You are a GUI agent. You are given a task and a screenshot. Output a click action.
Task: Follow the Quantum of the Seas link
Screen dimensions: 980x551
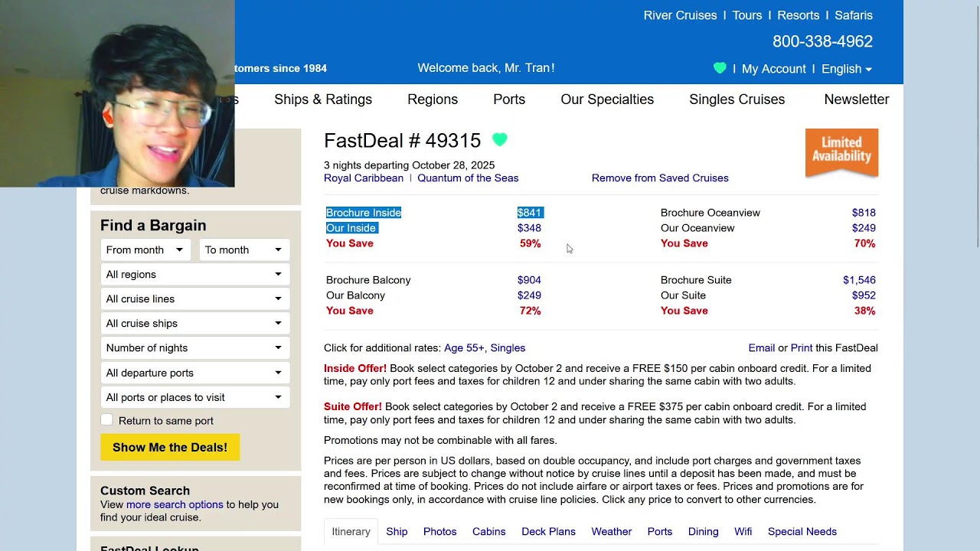pos(468,178)
